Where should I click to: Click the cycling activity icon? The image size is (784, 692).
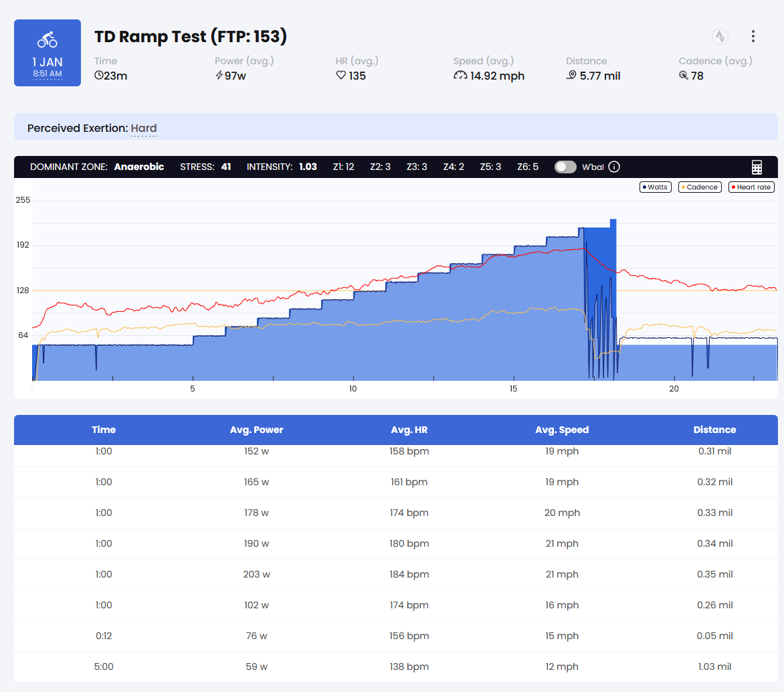coord(47,40)
